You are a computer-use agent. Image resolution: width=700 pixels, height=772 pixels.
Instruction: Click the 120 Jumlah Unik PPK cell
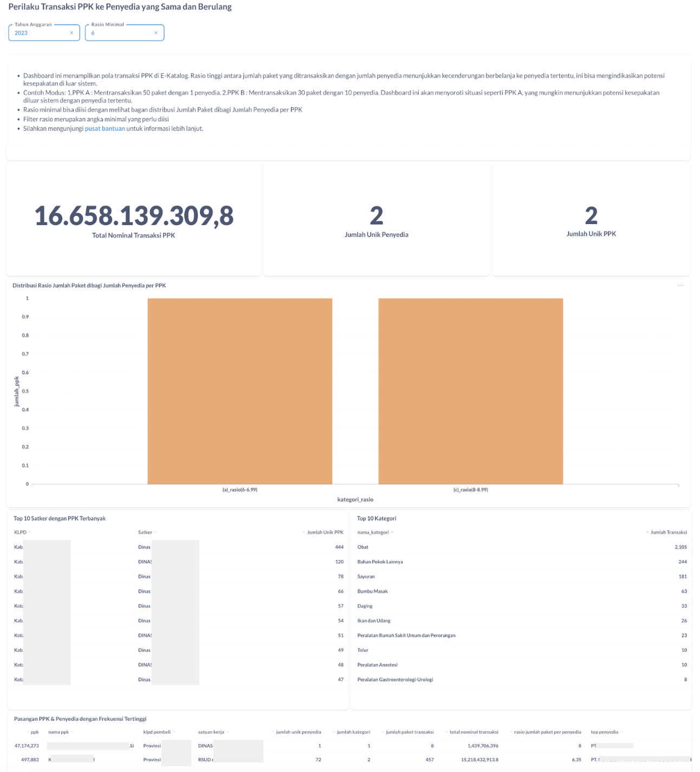point(339,562)
